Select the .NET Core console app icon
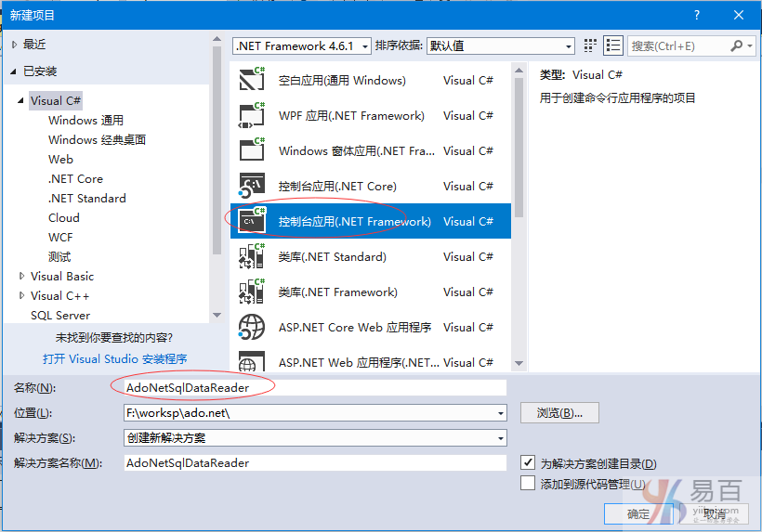 tap(252, 187)
